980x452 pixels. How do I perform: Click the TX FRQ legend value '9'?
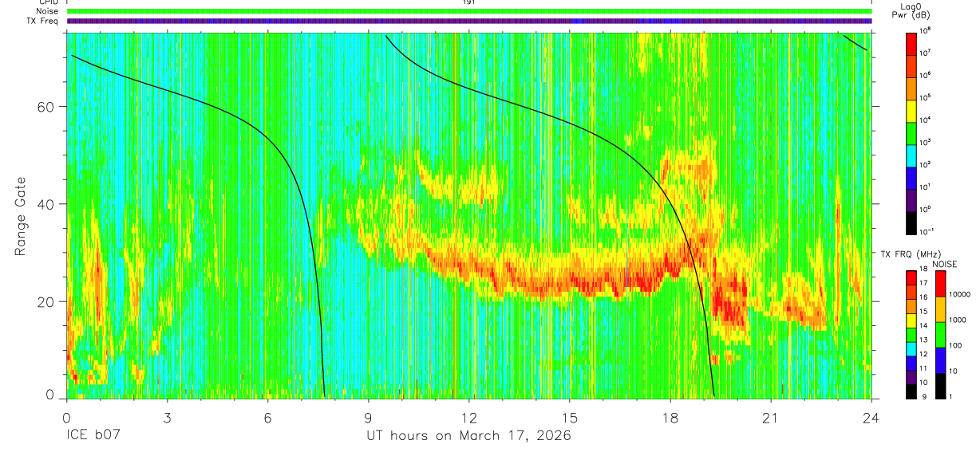point(926,396)
